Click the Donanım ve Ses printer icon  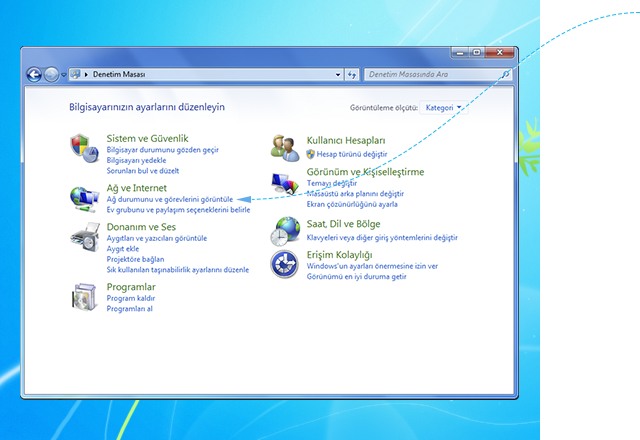(85, 237)
